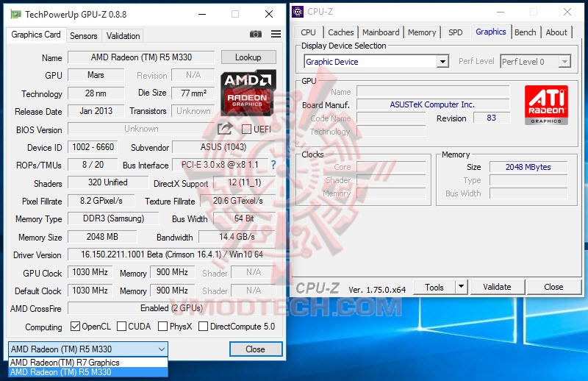Click the AMD CrossFire Enabled (2 GPUs) field
Image resolution: width=588 pixels, height=381 pixels.
pyautogui.click(x=172, y=307)
